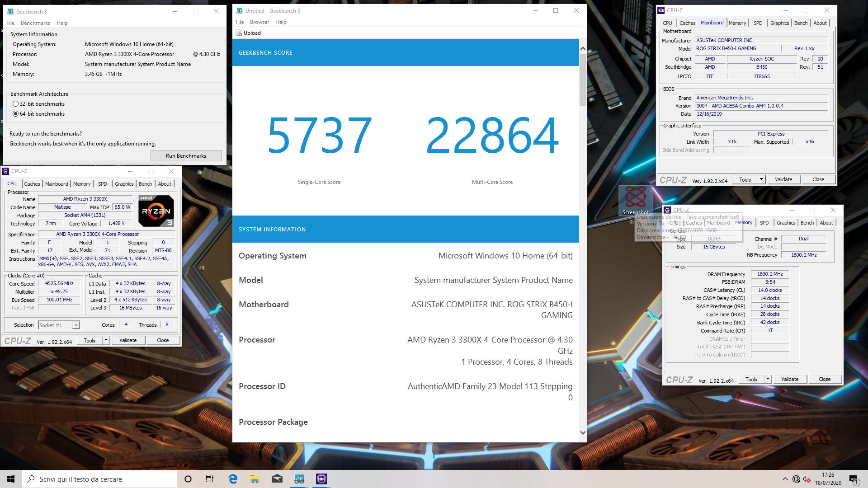Click Close button in CPU-Z Mainboard window

(x=818, y=179)
